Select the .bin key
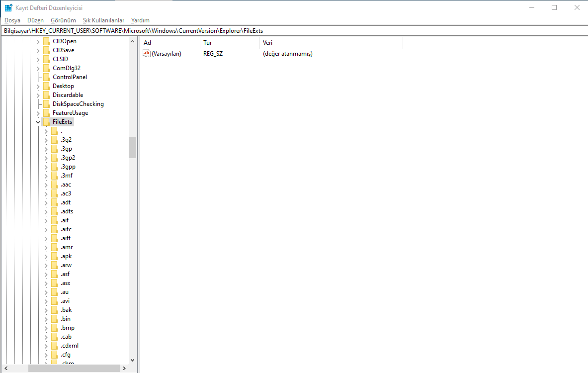 coord(66,319)
